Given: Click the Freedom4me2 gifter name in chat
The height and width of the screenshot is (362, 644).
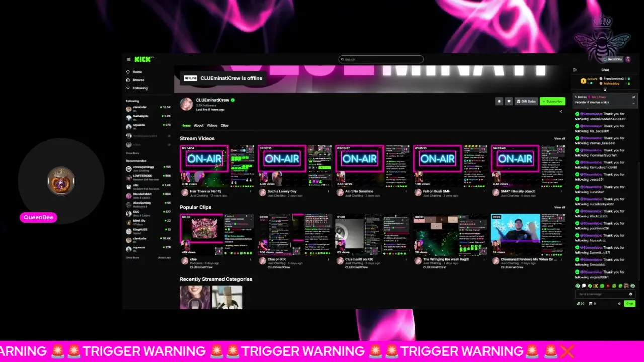Looking at the screenshot, I should 614,79.
